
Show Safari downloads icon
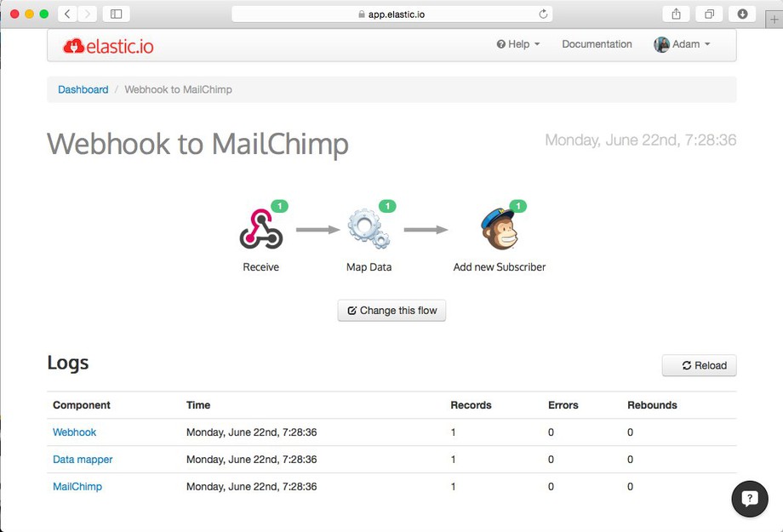click(x=742, y=14)
